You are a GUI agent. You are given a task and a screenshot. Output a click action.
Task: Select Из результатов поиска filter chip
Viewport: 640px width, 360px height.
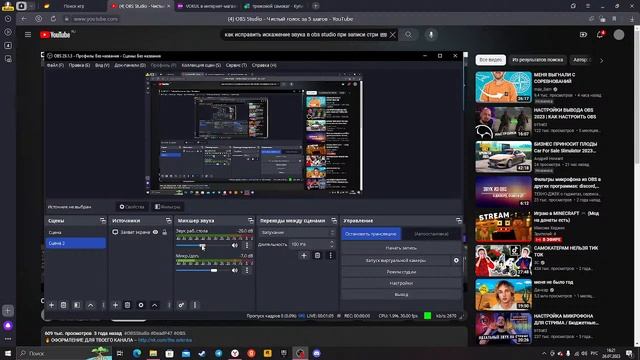click(x=538, y=60)
